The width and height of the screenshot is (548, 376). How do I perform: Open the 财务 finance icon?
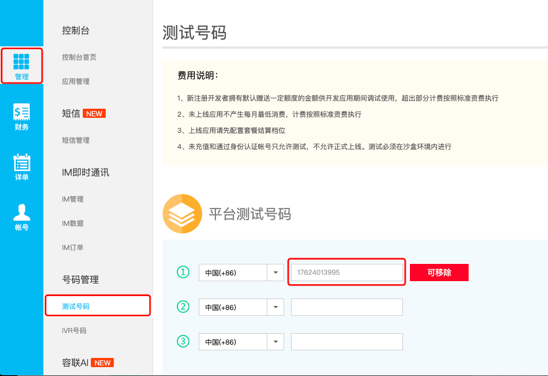pyautogui.click(x=21, y=116)
